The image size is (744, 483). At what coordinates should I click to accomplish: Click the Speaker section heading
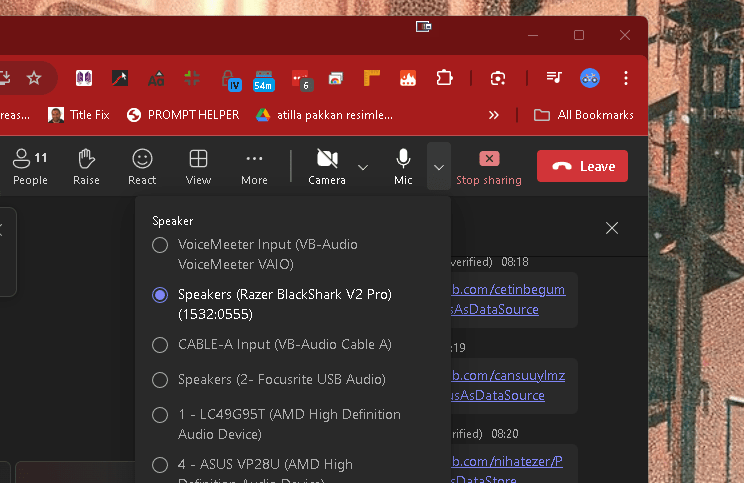[173, 221]
